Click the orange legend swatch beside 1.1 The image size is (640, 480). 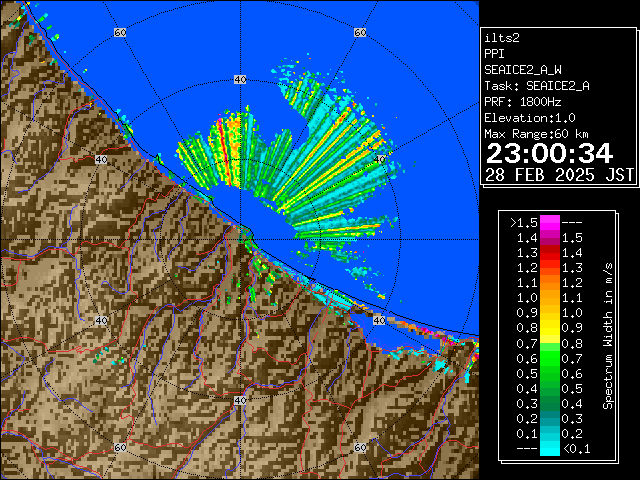coord(550,283)
